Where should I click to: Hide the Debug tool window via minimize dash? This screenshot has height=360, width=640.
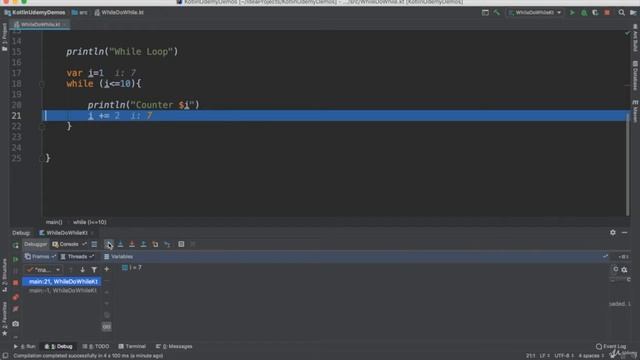[624, 232]
